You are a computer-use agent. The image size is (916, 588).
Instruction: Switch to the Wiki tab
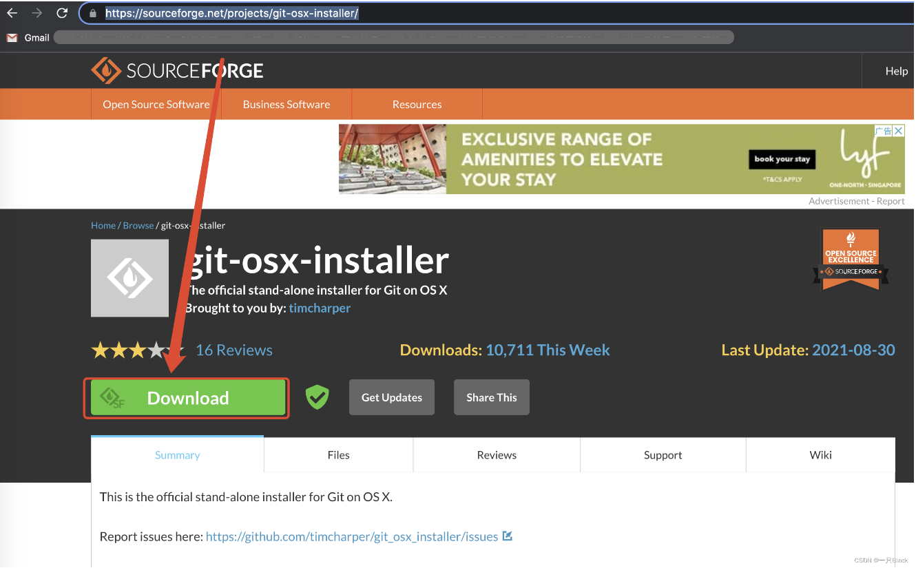click(821, 454)
